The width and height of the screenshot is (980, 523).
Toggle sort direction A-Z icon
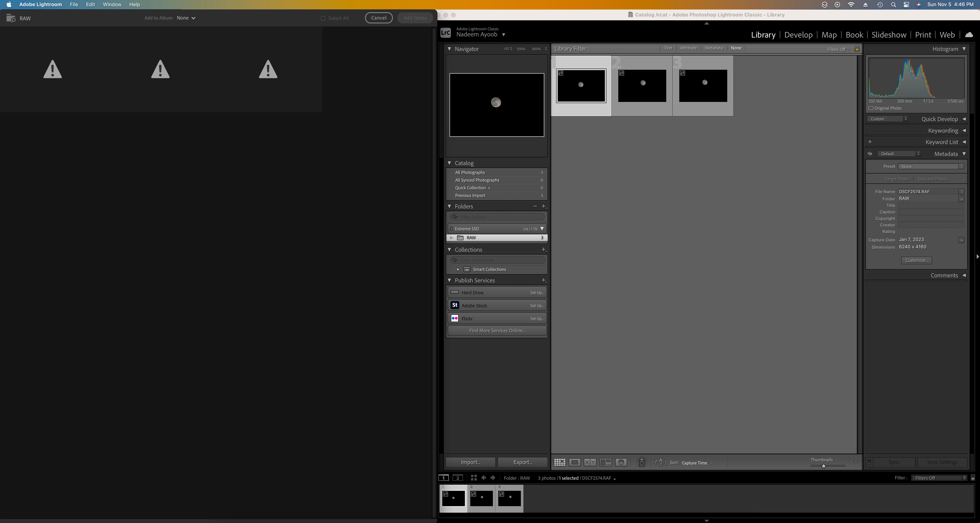660,462
